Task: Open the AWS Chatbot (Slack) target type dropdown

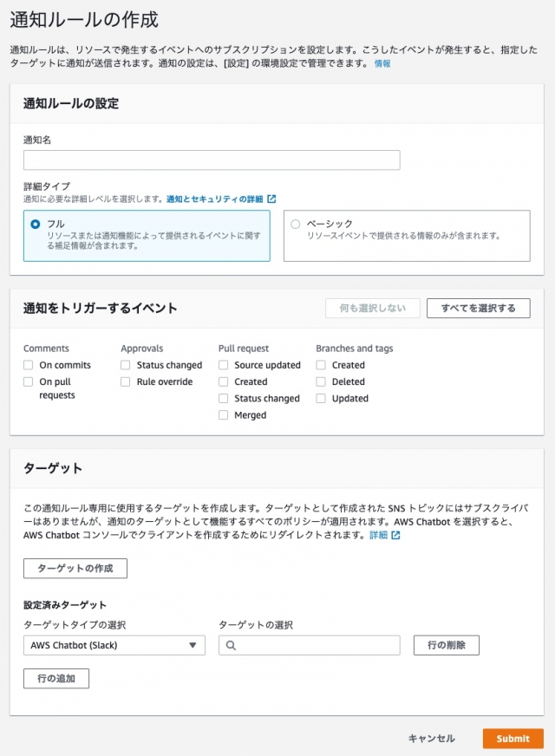Action: 113,645
